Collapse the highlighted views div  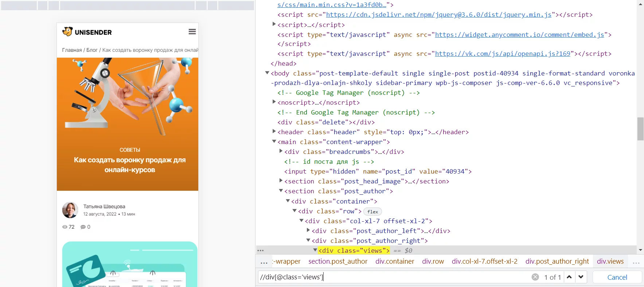point(315,250)
